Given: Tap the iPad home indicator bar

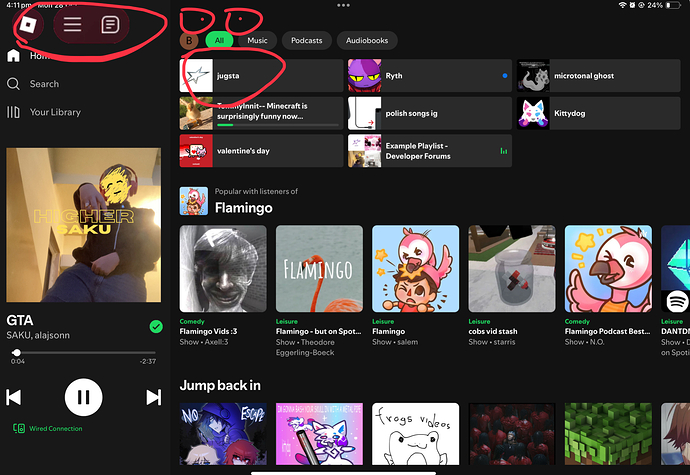Looking at the screenshot, I should [343, 473].
